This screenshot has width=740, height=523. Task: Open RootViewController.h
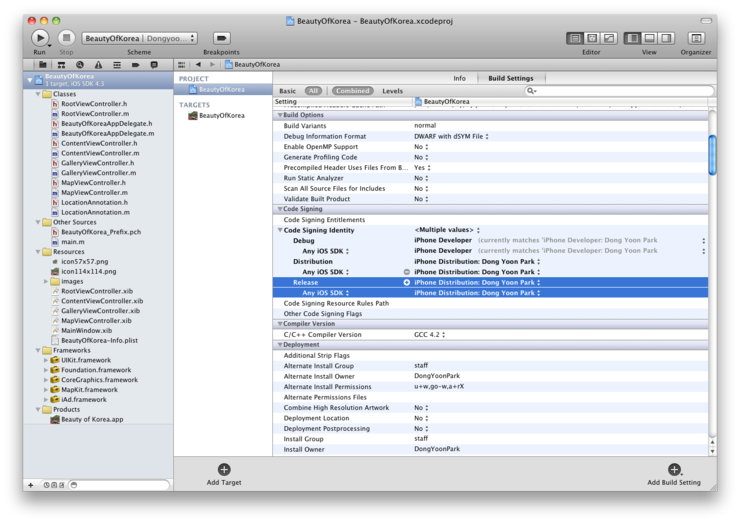click(x=94, y=104)
